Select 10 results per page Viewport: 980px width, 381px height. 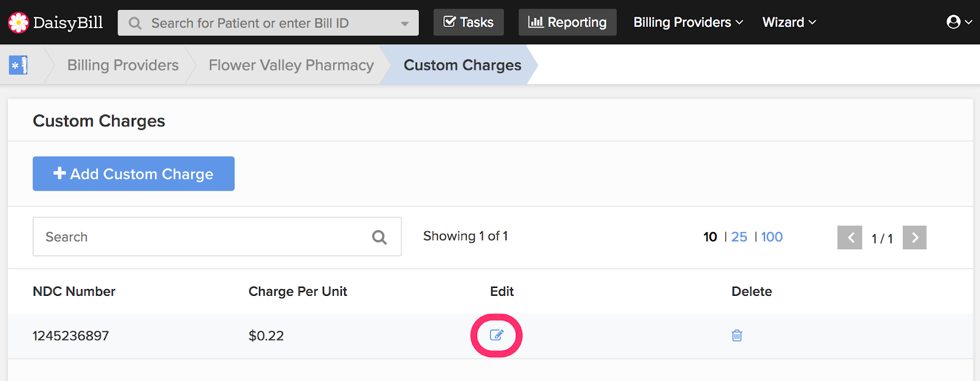click(710, 237)
